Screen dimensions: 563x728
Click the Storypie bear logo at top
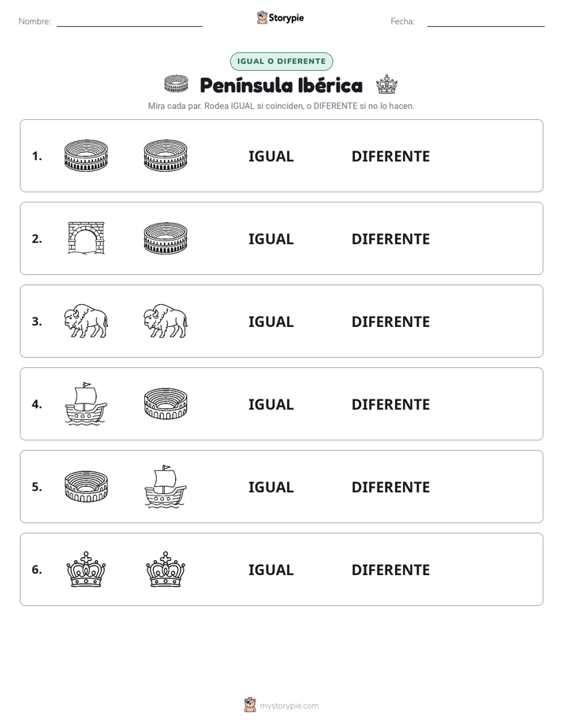pyautogui.click(x=262, y=17)
